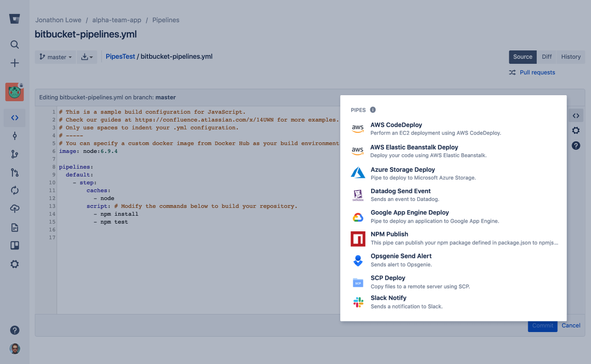
Task: Open repository Settings gear in sidebar
Action: [14, 264]
